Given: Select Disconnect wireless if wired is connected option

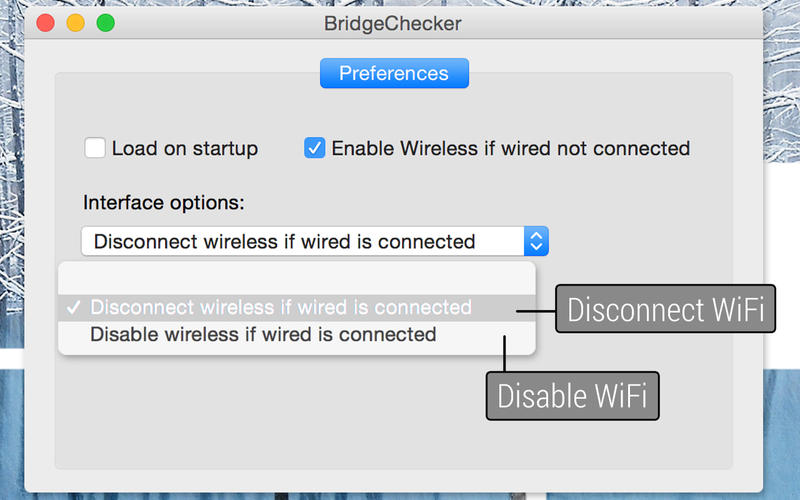Looking at the screenshot, I should 281,307.
